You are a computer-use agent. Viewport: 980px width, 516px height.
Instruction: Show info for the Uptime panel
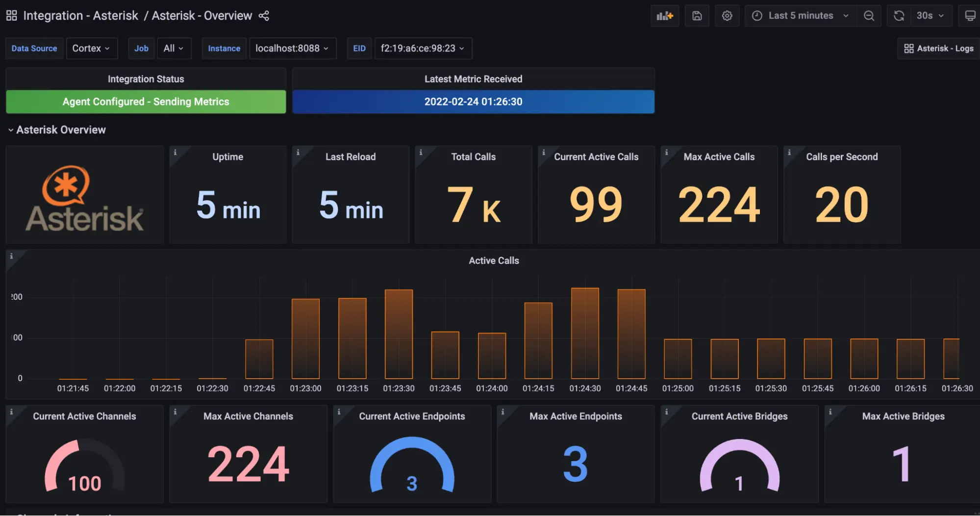175,152
